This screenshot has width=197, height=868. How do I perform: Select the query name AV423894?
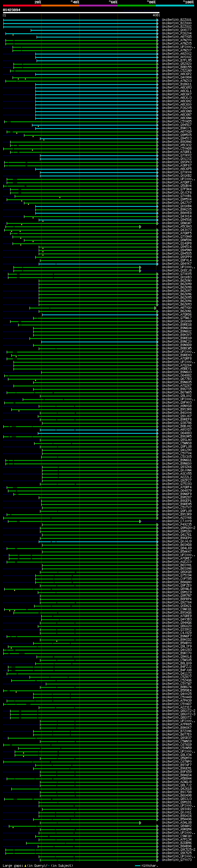coord(11,10)
